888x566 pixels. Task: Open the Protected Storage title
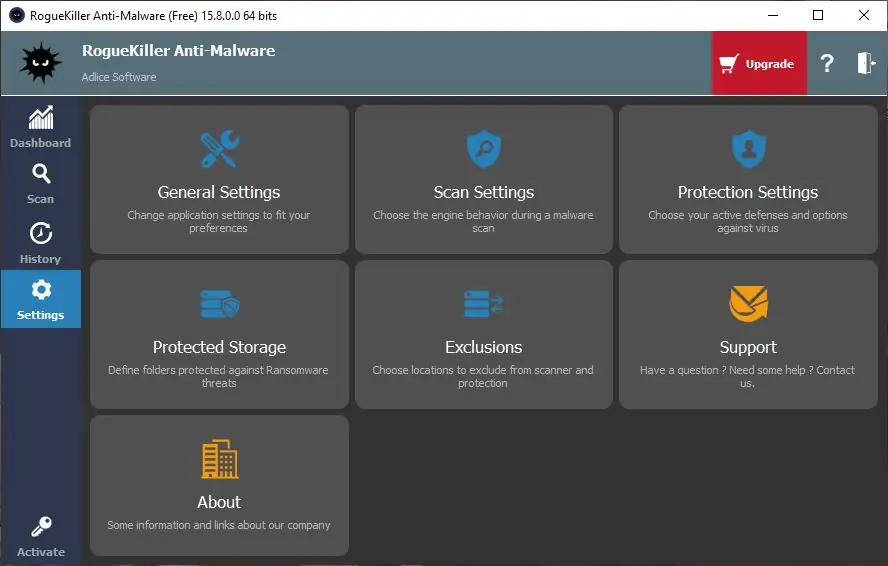point(219,347)
